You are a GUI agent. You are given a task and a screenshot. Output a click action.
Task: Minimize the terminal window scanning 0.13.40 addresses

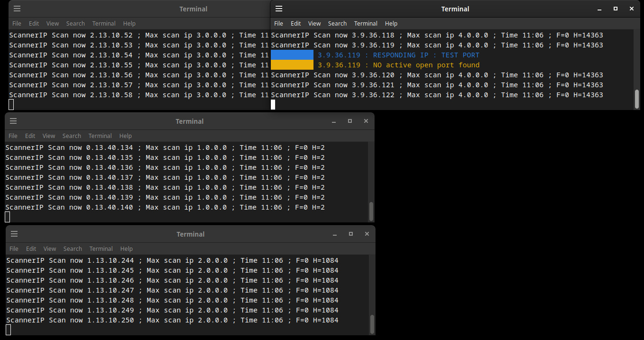click(x=334, y=121)
